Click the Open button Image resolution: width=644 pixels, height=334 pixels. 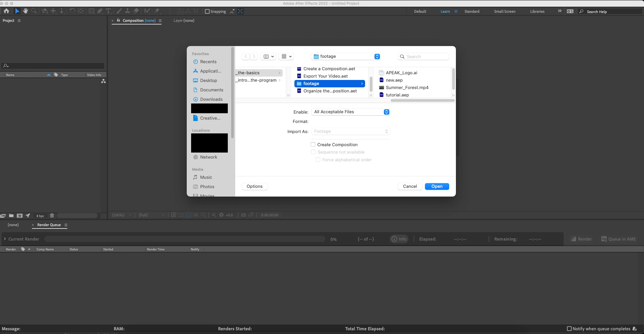tap(437, 186)
